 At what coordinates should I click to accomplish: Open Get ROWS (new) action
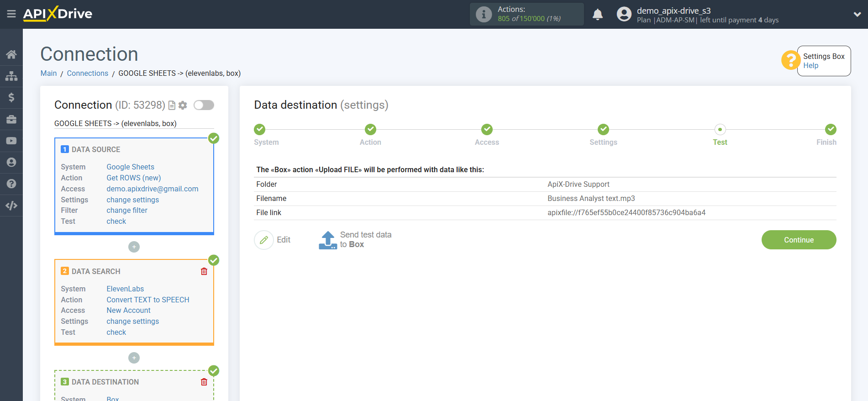(133, 178)
